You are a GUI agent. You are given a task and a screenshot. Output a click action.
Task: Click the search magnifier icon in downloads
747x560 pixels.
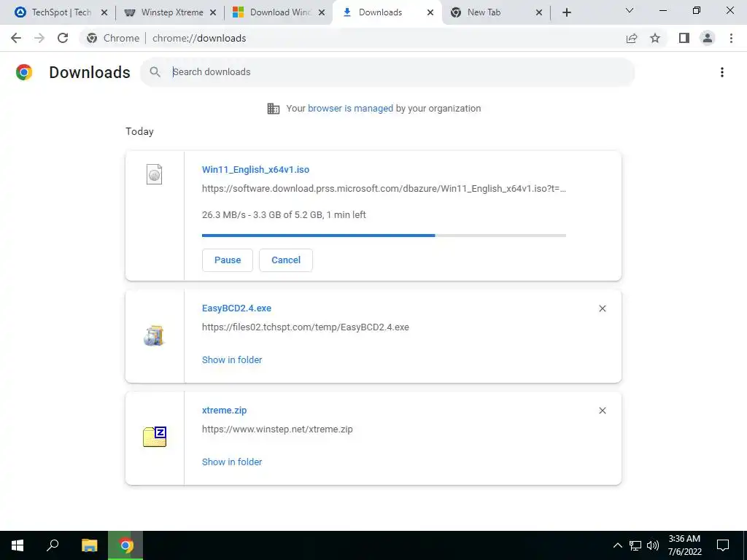tap(155, 72)
